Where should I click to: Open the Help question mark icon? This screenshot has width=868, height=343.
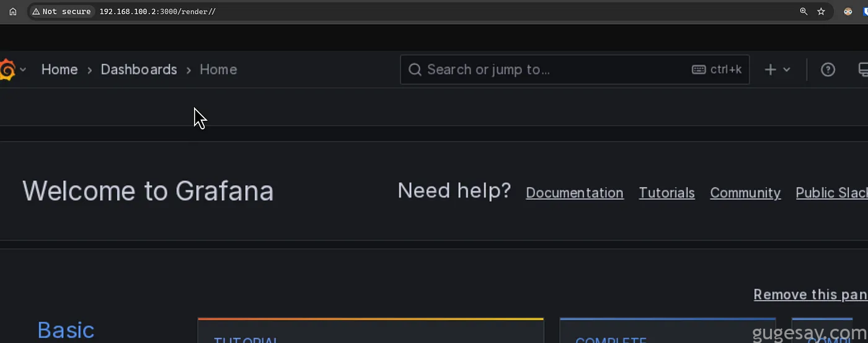(828, 69)
